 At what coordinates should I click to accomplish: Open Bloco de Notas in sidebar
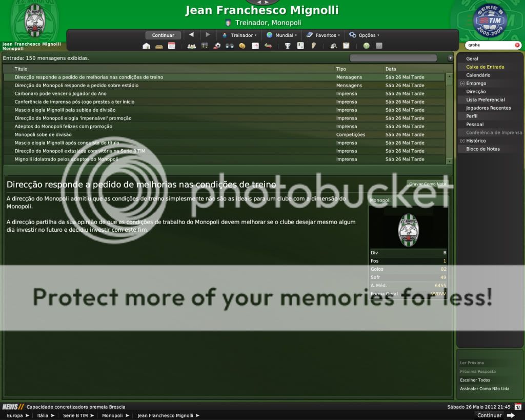(482, 149)
